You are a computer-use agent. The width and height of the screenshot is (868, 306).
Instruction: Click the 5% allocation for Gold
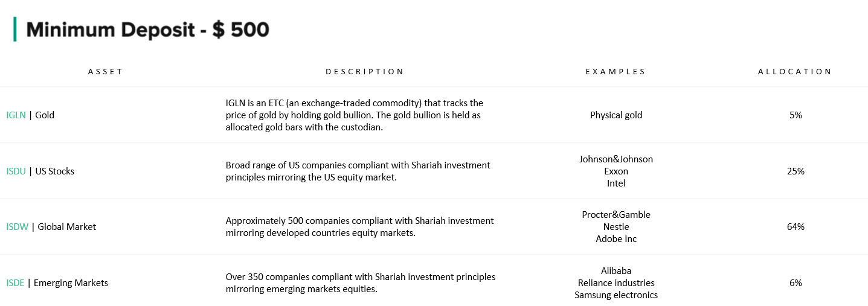(796, 115)
